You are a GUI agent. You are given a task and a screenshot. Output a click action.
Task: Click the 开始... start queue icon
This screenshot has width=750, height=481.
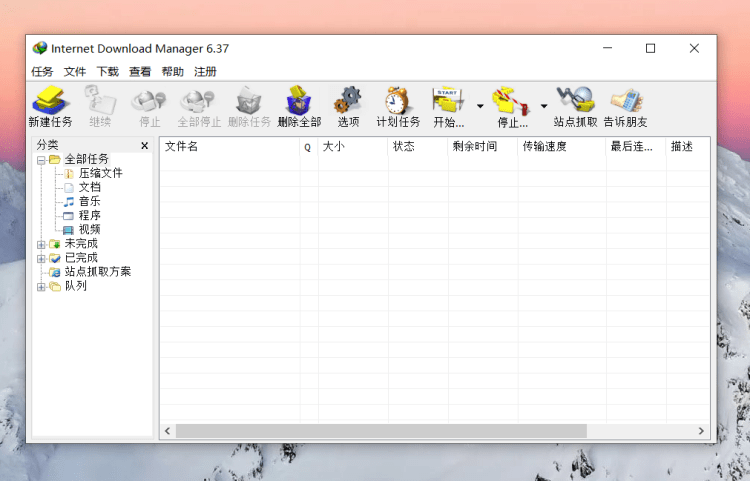pos(448,100)
